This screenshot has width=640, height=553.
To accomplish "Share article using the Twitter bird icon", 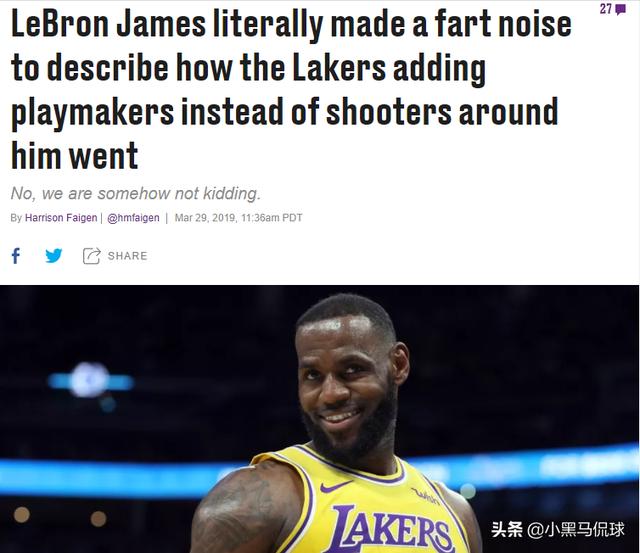I will click(x=53, y=256).
